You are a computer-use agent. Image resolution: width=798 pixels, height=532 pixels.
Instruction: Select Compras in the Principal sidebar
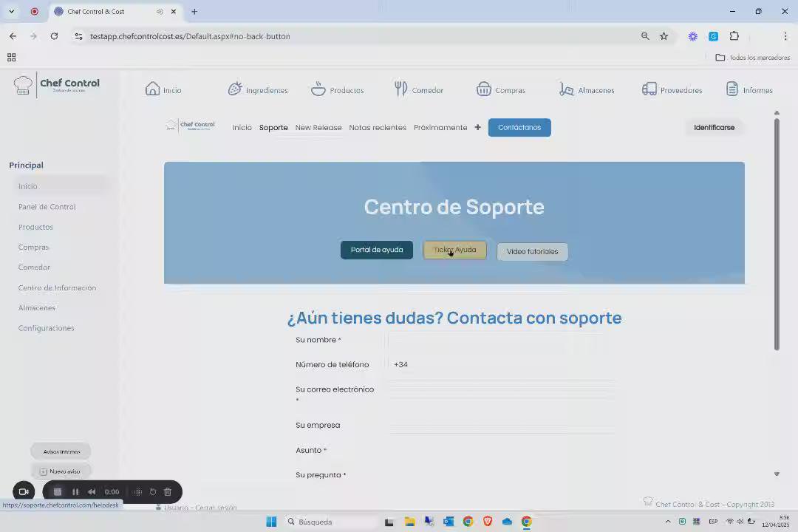point(33,247)
